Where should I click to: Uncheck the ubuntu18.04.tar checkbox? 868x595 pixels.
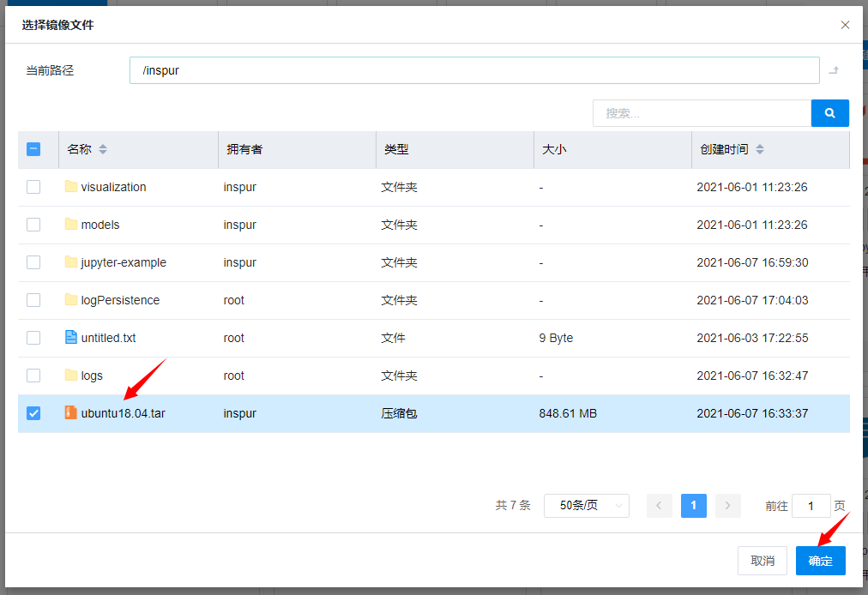click(x=33, y=413)
